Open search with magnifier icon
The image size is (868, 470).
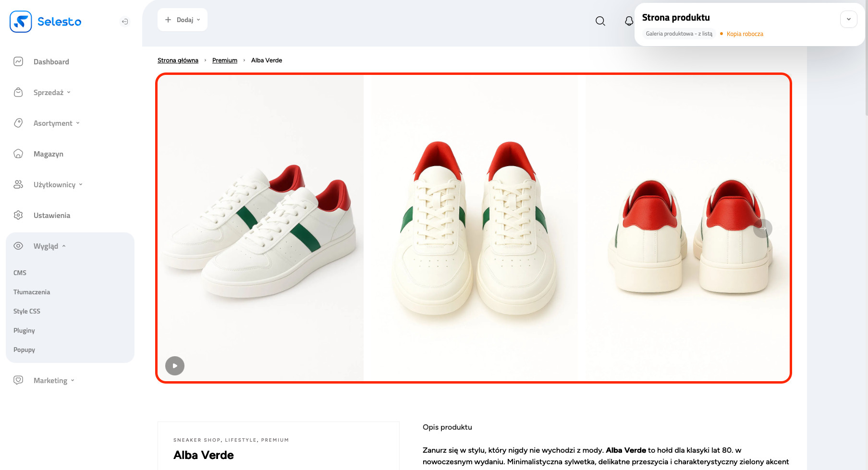coord(600,21)
